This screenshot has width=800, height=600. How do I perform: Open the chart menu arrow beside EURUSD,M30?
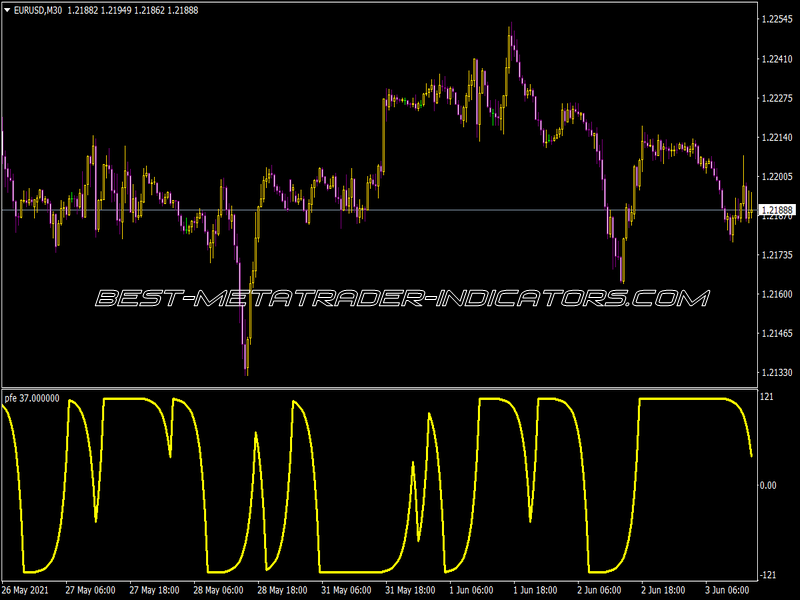(x=7, y=10)
